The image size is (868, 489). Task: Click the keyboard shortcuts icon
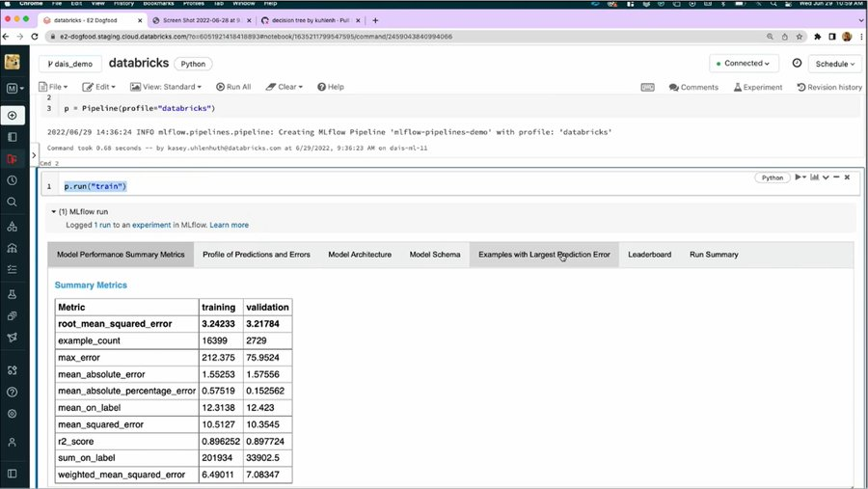[x=647, y=87]
